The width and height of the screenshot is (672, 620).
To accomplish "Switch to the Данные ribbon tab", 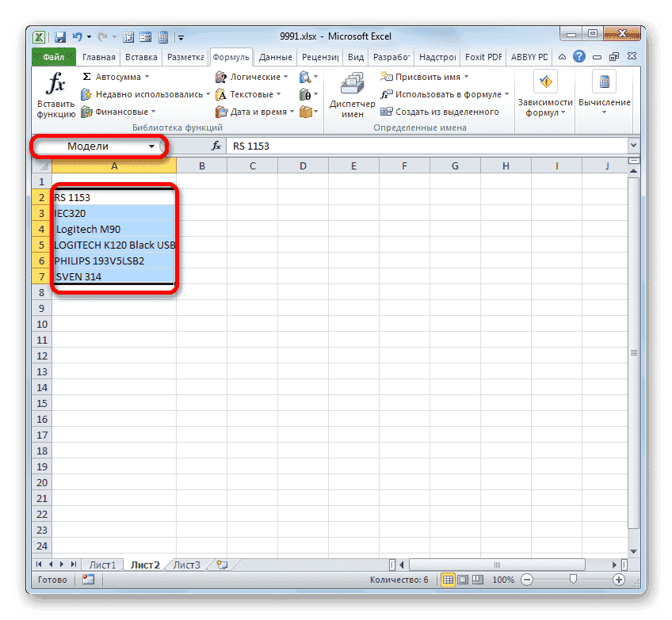I will tap(275, 56).
